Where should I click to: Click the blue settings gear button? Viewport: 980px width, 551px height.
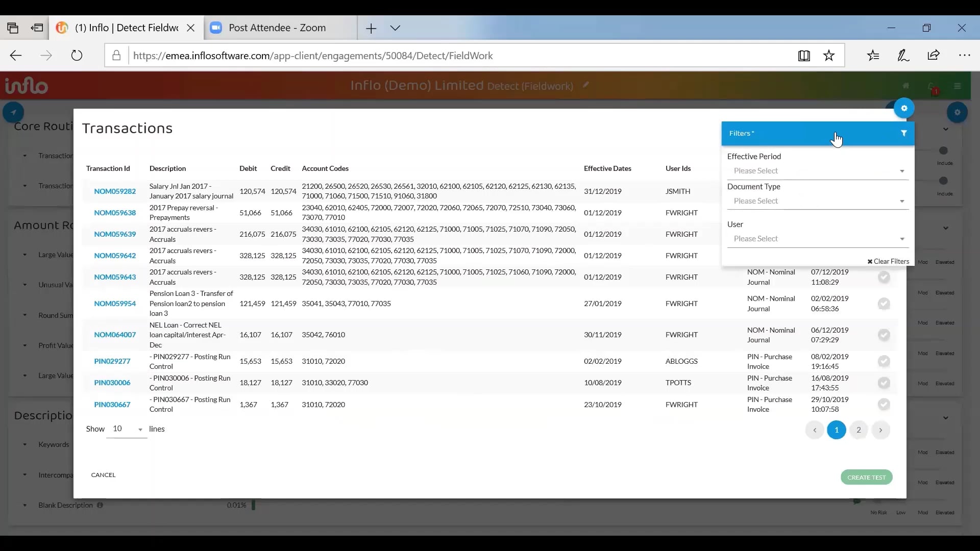point(904,108)
